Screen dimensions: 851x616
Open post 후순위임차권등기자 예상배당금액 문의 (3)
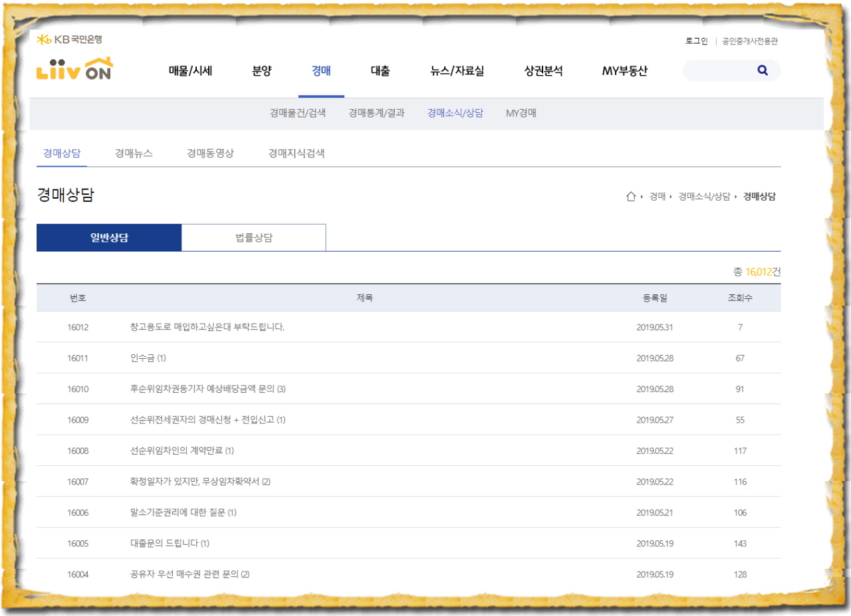(x=208, y=389)
